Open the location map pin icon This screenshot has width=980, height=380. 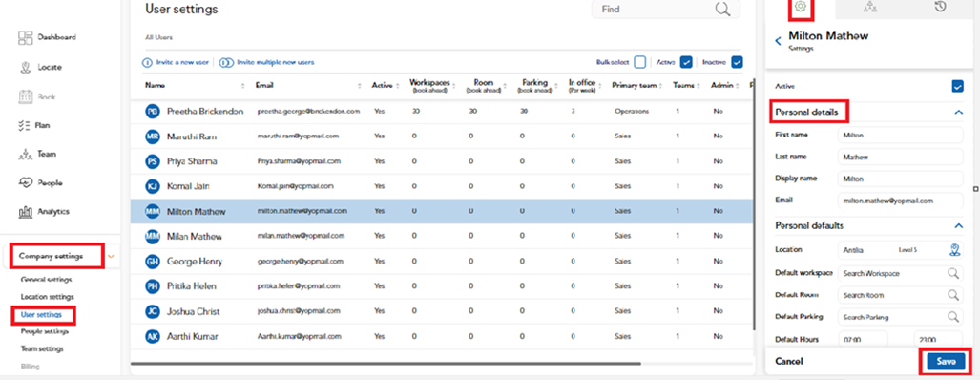[x=954, y=250]
